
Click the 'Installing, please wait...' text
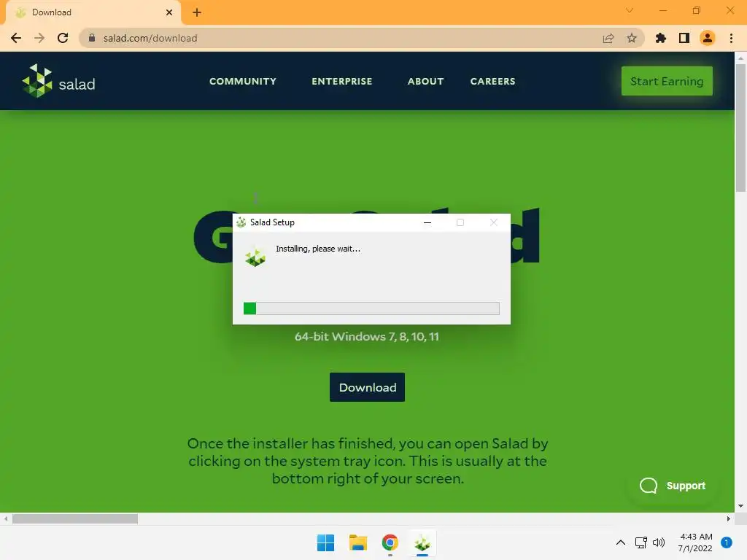[318, 249]
